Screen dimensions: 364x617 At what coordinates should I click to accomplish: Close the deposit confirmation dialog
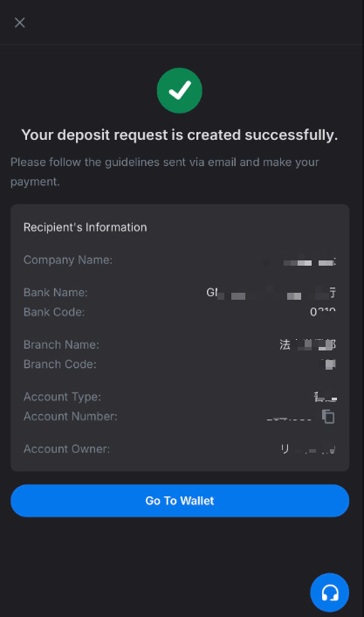point(20,23)
